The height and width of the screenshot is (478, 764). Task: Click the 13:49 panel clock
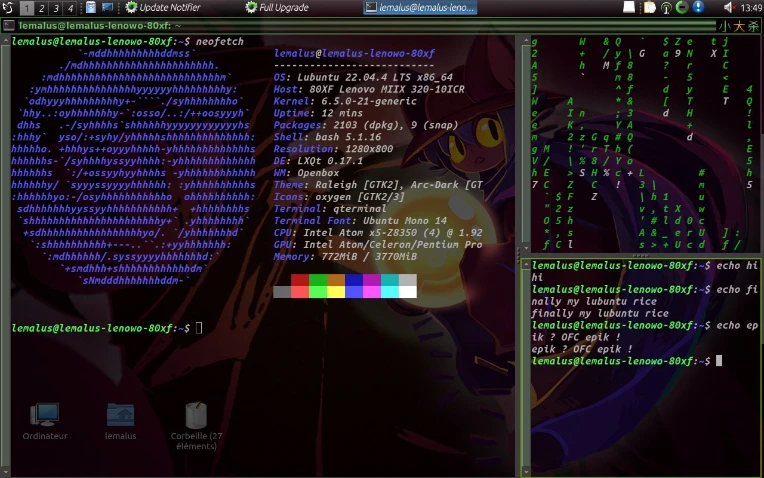click(751, 7)
